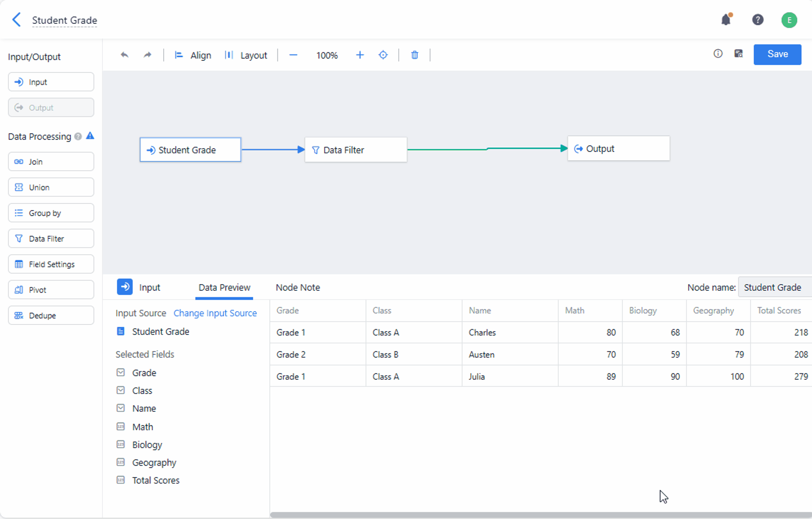Click the info circle icon near Save
The image size is (812, 519).
(718, 54)
